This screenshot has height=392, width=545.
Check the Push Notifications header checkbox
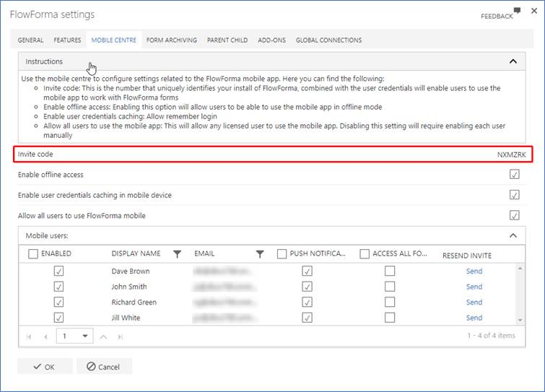[x=282, y=253]
